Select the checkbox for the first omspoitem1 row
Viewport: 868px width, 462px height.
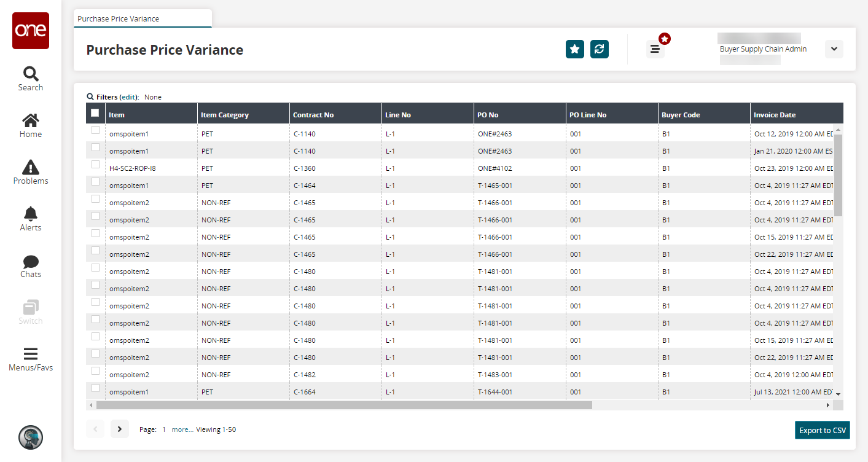[95, 130]
